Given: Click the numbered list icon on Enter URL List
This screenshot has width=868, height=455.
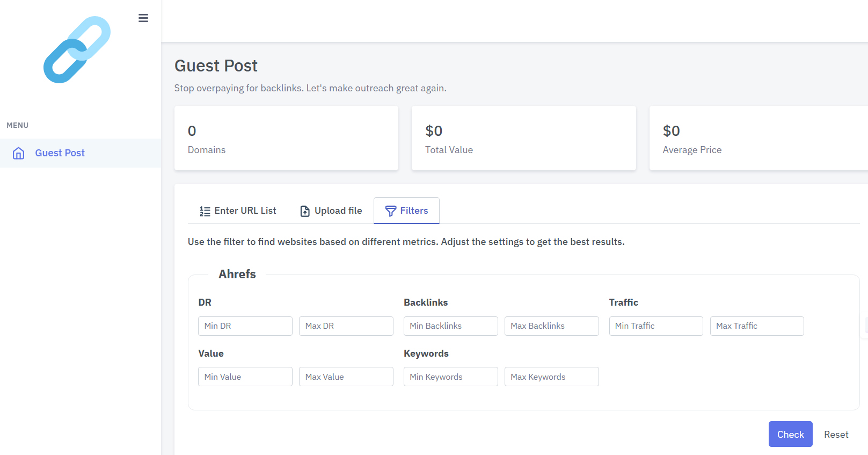Looking at the screenshot, I should [x=205, y=211].
